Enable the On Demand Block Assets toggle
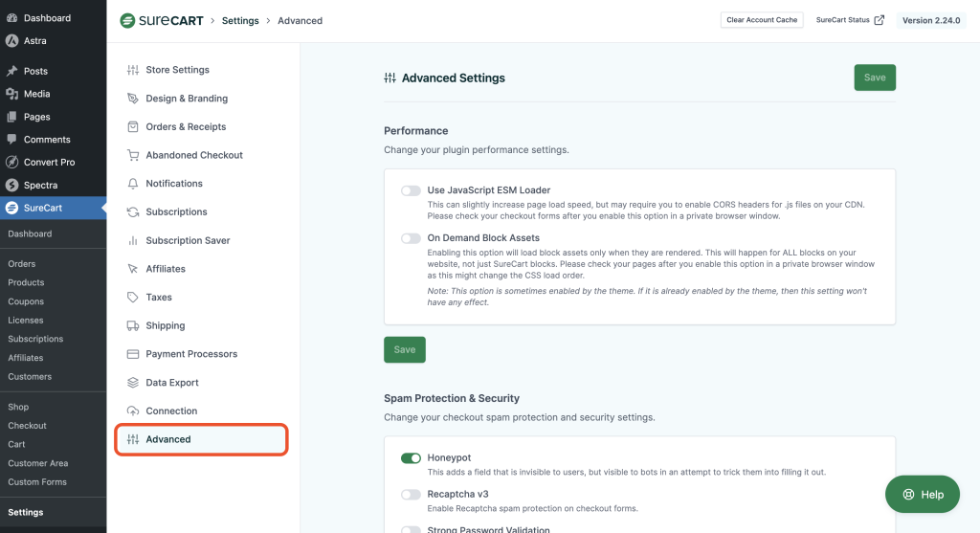Viewport: 980px width, 533px height. coord(411,238)
